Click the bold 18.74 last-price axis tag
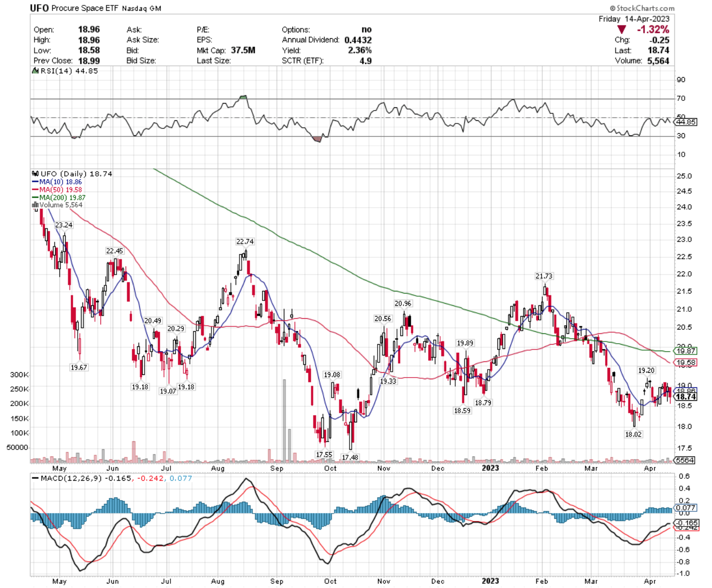Image resolution: width=712 pixels, height=588 pixels. point(686,396)
